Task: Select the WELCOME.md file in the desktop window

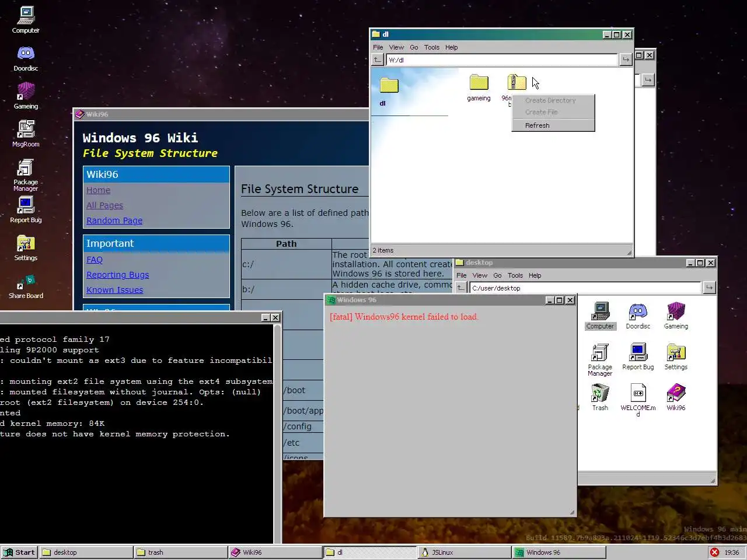Action: [638, 401]
